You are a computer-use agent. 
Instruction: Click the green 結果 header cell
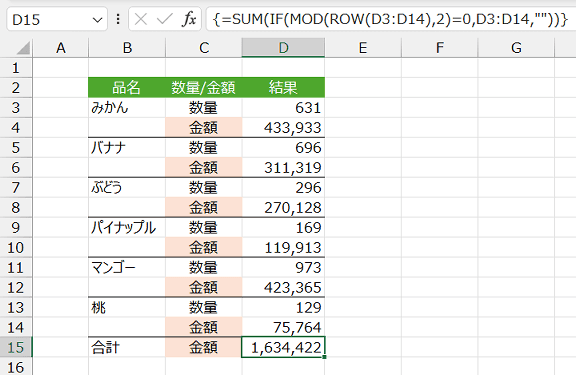[x=283, y=87]
